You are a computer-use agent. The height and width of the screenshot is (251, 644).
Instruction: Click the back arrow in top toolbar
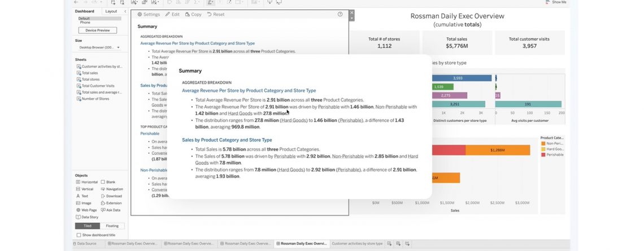[x=76, y=2]
